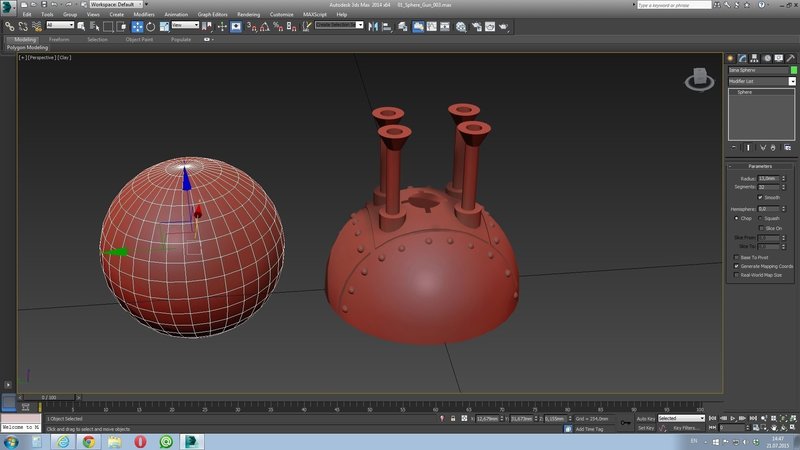800x450 pixels.
Task: Enable the Slice On checkbox
Action: (x=762, y=228)
